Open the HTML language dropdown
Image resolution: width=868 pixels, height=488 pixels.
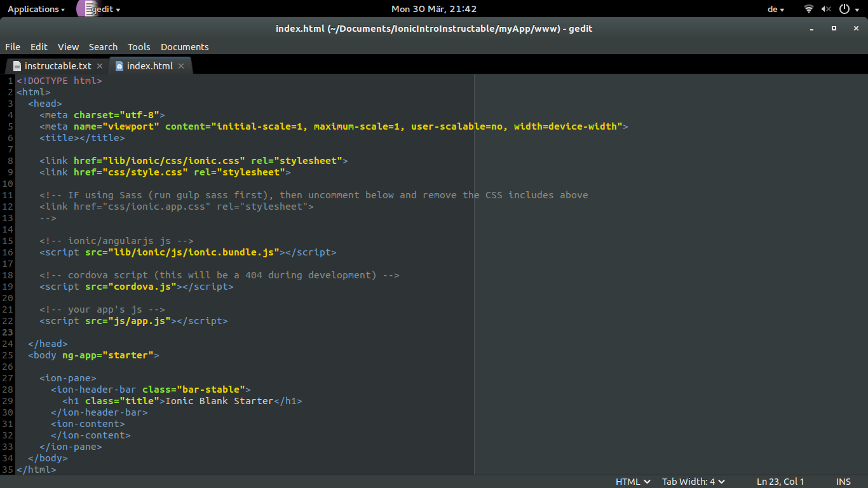[x=633, y=482]
